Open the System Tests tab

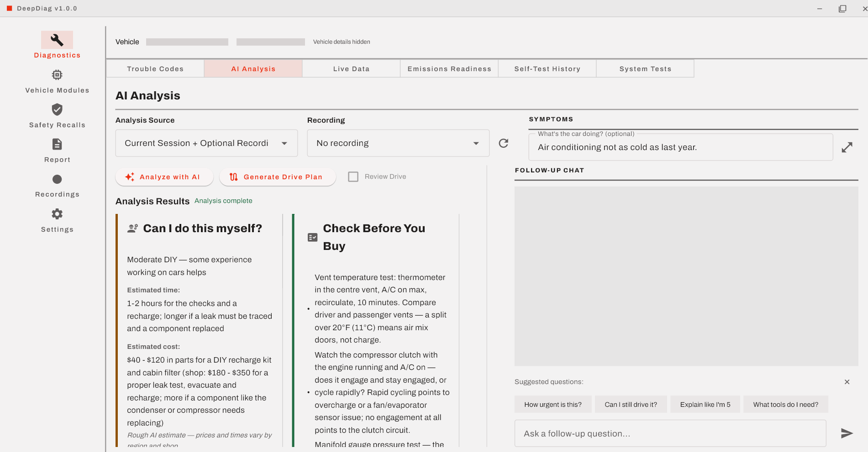tap(645, 69)
